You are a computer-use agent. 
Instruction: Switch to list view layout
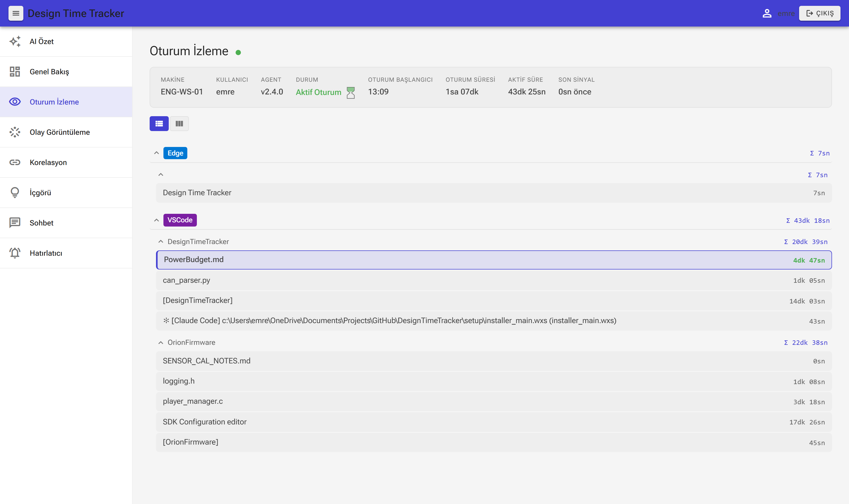[159, 124]
